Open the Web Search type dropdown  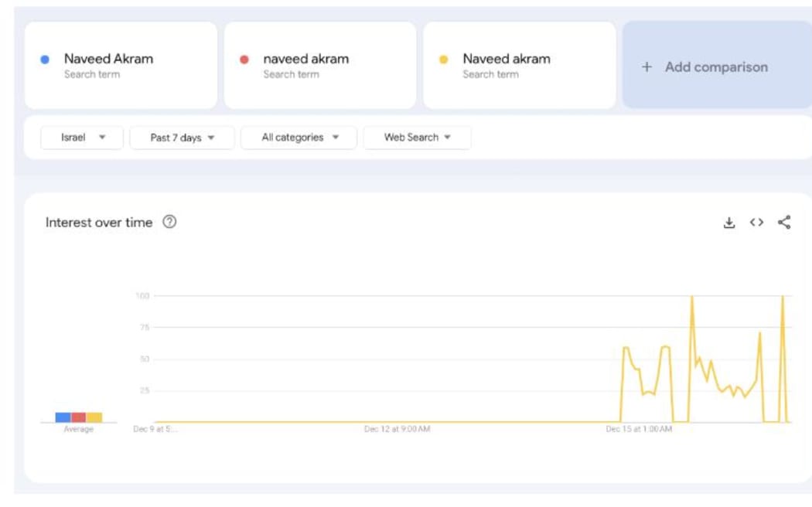click(x=417, y=138)
